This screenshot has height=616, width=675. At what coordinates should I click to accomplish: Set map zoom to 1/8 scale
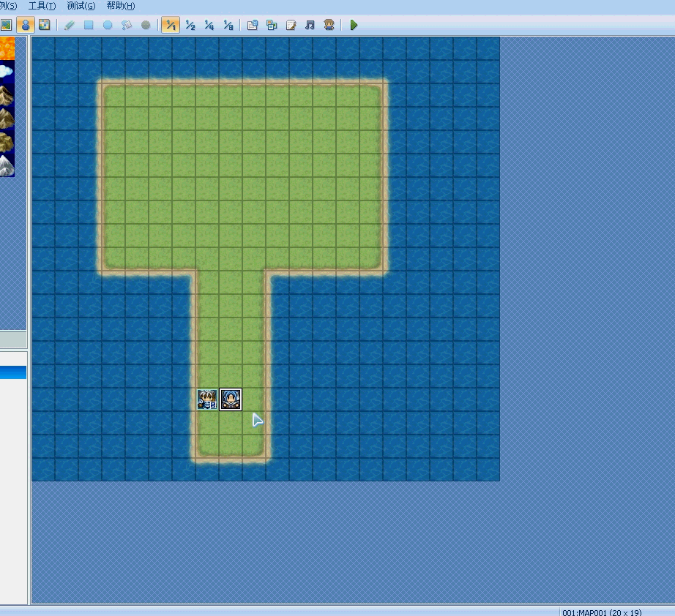tap(228, 25)
